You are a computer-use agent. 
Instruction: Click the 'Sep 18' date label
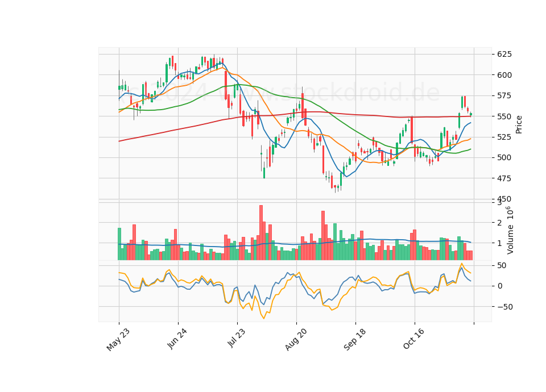[x=355, y=340]
